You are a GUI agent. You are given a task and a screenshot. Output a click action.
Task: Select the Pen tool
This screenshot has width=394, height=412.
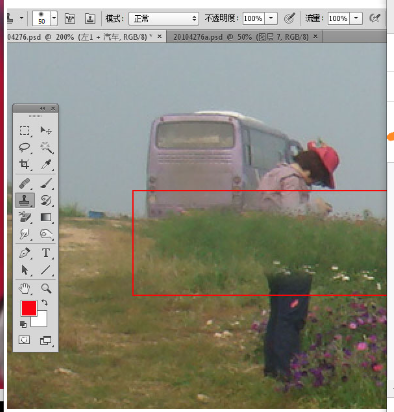click(25, 253)
